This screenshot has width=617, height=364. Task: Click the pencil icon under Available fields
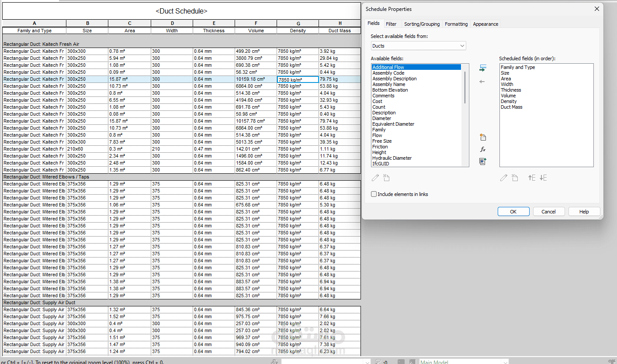[375, 178]
